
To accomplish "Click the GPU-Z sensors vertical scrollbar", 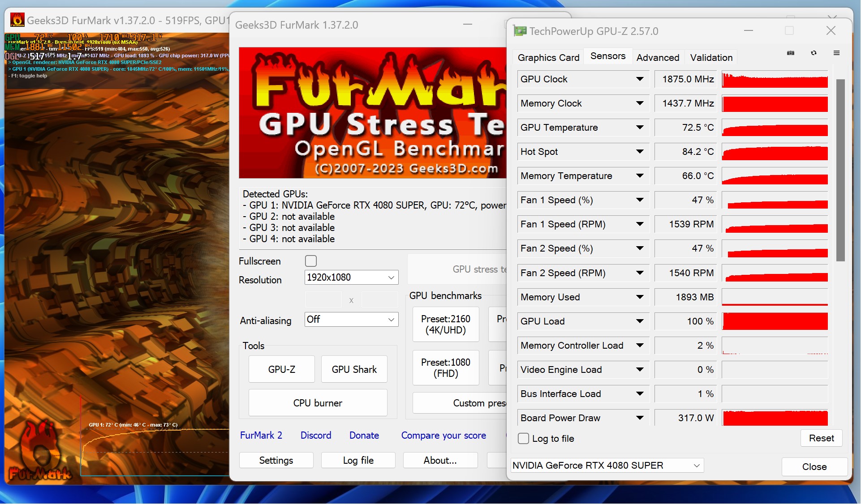I will (840, 170).
